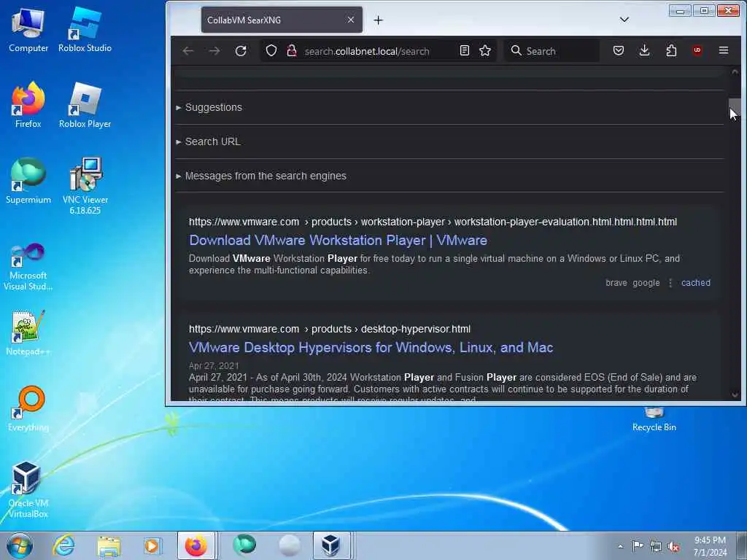Show hidden tray icons arrow
The width and height of the screenshot is (747, 560).
tap(620, 546)
